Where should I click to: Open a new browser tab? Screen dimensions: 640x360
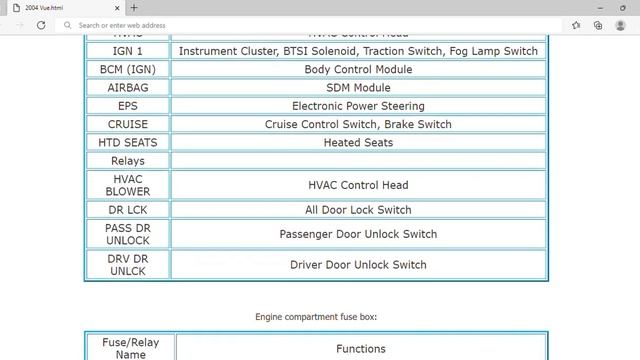134,8
